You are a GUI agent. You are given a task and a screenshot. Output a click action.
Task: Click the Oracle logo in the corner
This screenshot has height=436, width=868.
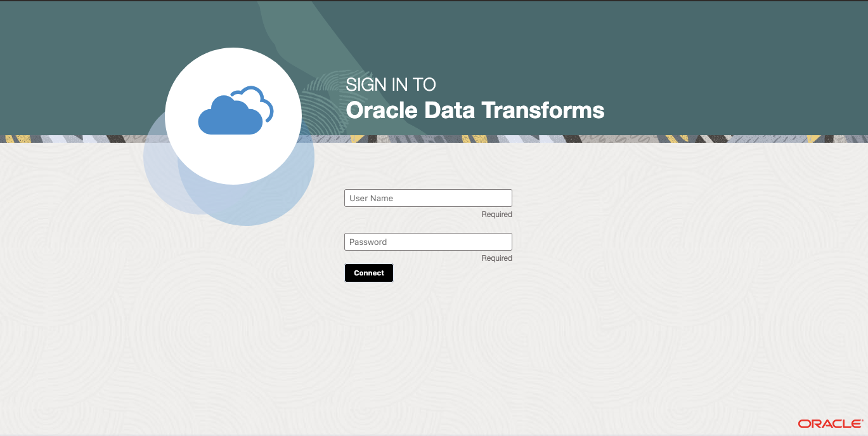pos(831,423)
